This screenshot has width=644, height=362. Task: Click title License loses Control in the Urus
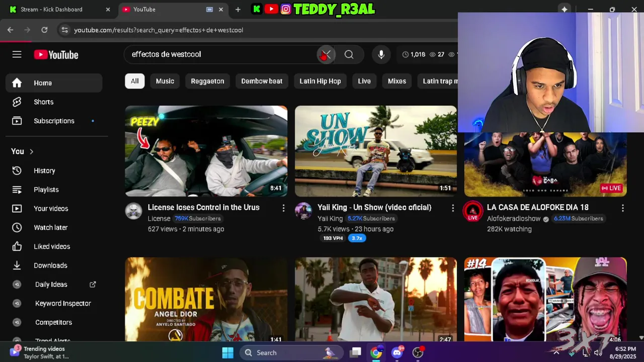204,207
